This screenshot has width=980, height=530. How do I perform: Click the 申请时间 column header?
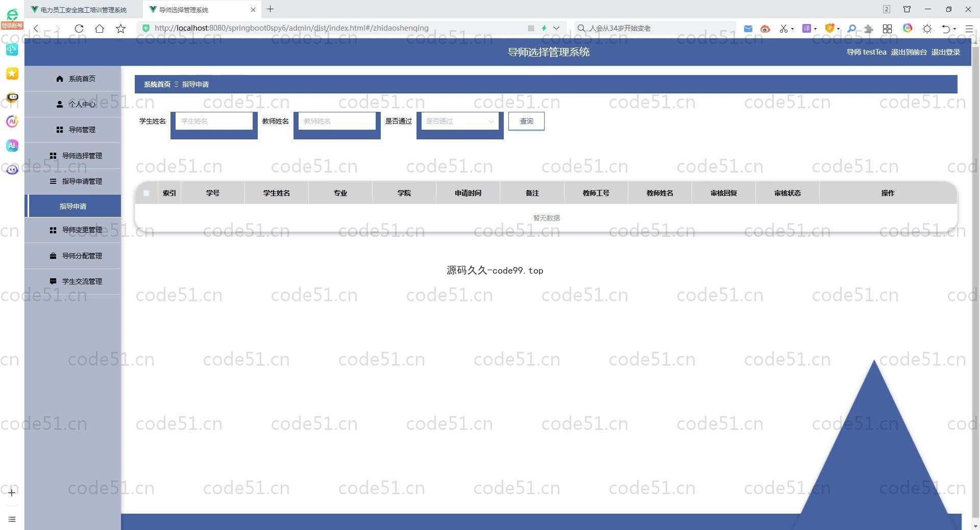pyautogui.click(x=468, y=193)
